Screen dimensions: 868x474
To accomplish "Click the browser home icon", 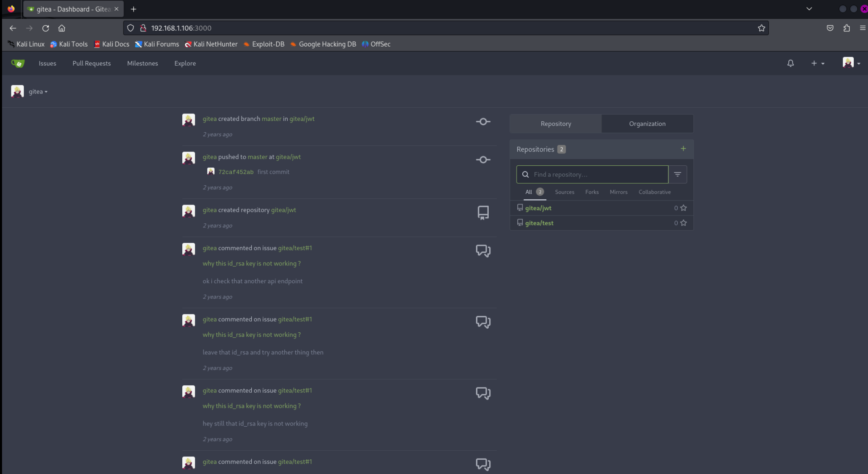I will pos(62,28).
